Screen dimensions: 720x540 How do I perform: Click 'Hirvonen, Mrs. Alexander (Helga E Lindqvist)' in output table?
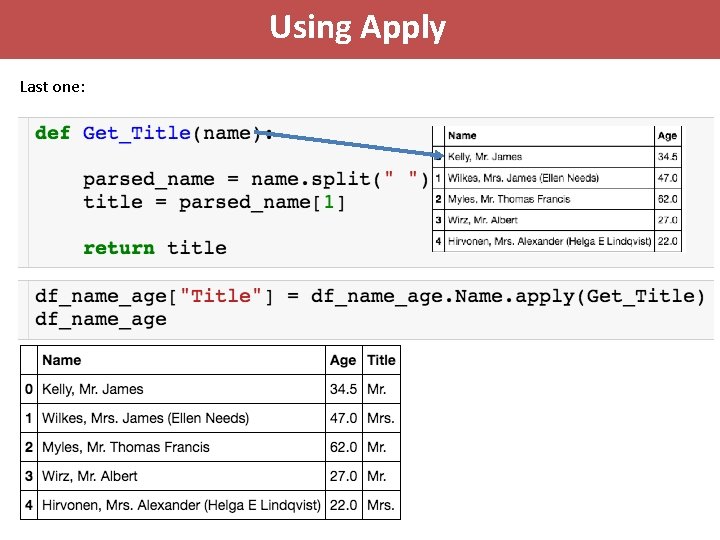coord(181,505)
